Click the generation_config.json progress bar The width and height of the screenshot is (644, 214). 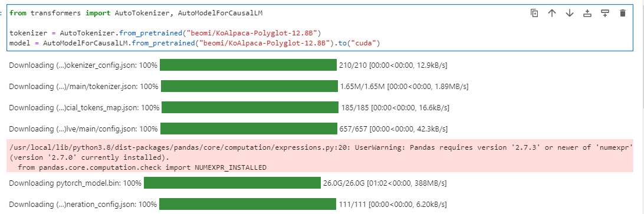248,204
